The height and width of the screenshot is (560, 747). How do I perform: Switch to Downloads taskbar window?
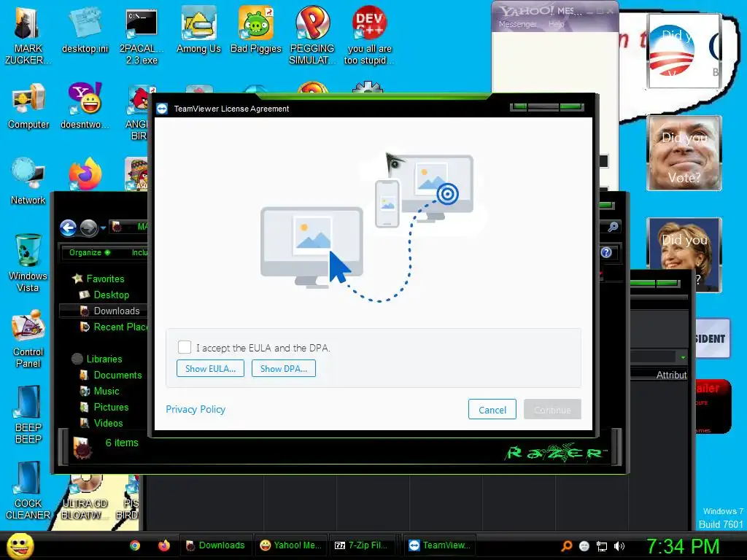point(215,545)
